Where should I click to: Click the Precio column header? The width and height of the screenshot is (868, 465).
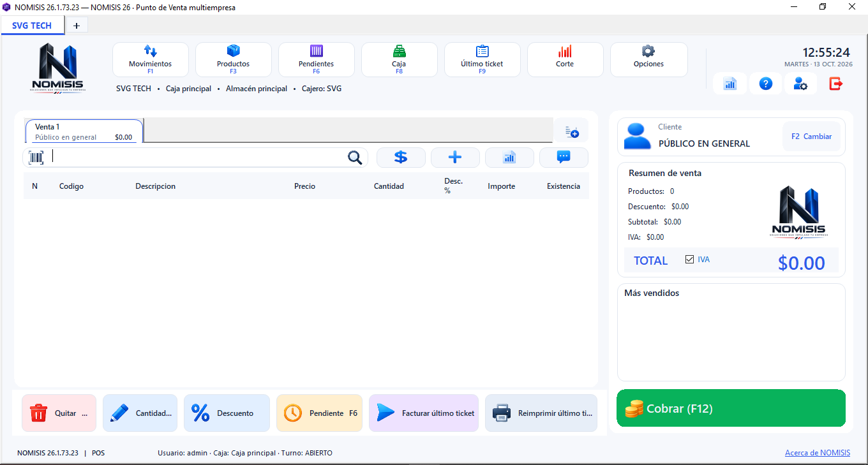click(x=304, y=186)
